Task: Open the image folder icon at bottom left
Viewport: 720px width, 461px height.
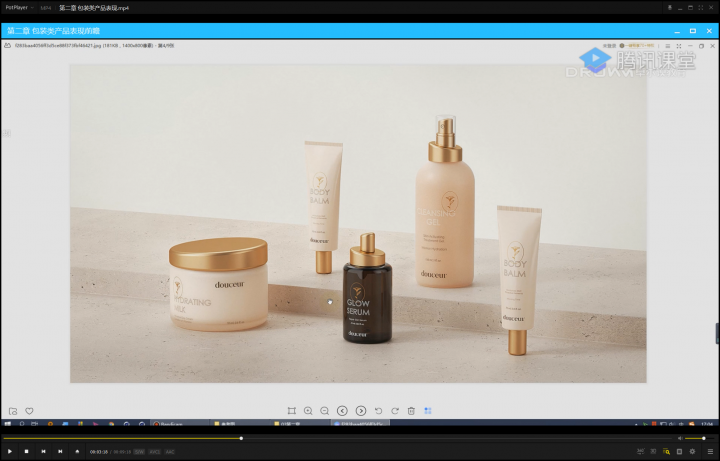Action: [13, 411]
